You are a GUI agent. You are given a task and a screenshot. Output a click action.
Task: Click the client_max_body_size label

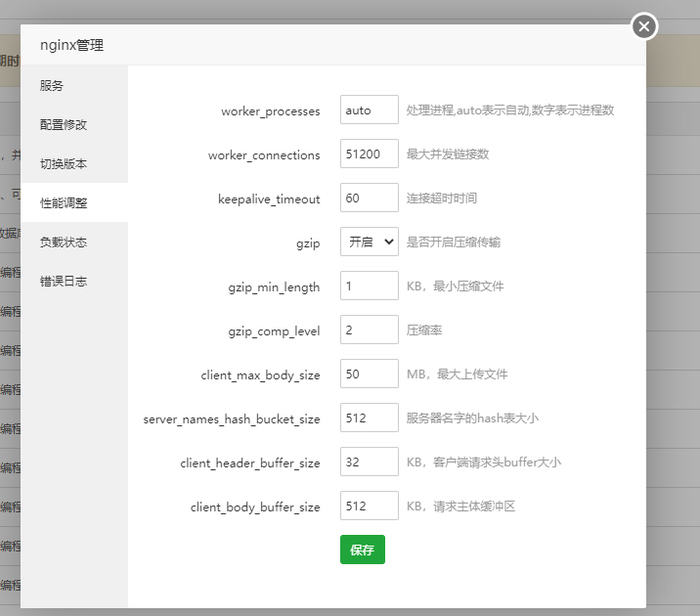tap(260, 374)
